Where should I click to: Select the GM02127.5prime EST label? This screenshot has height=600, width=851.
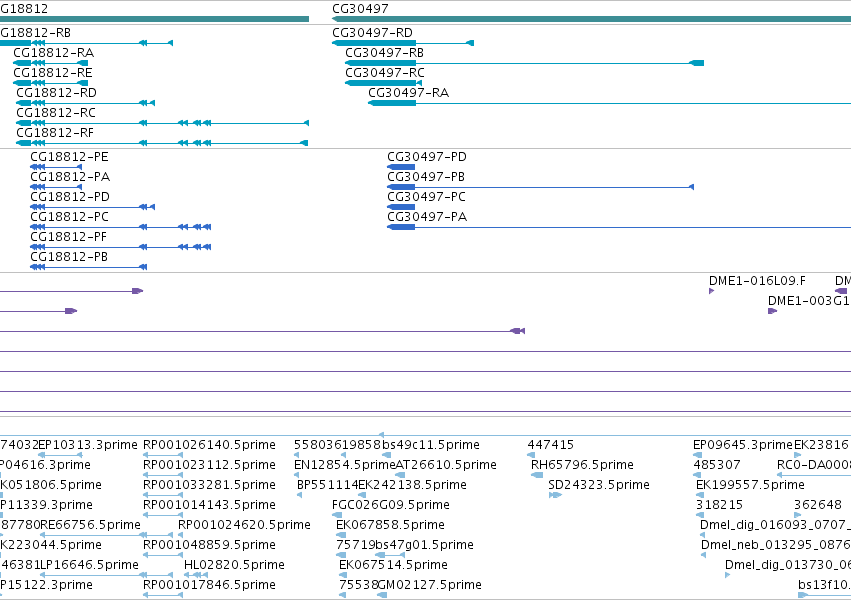point(429,585)
